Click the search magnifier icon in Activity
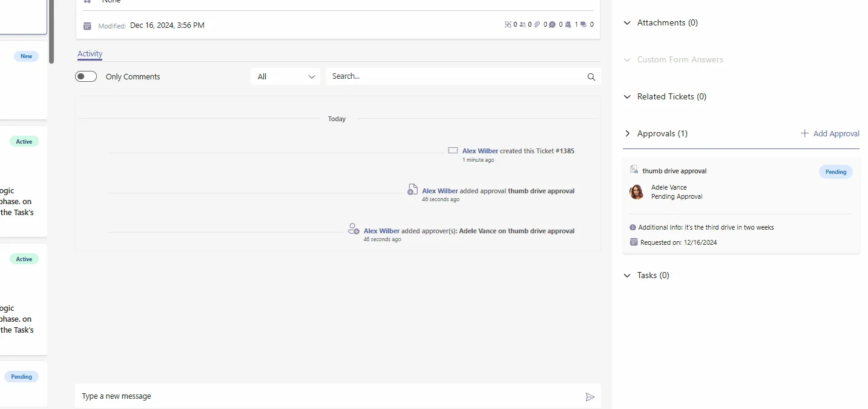Screen dimensions: 868x409 click(x=591, y=77)
